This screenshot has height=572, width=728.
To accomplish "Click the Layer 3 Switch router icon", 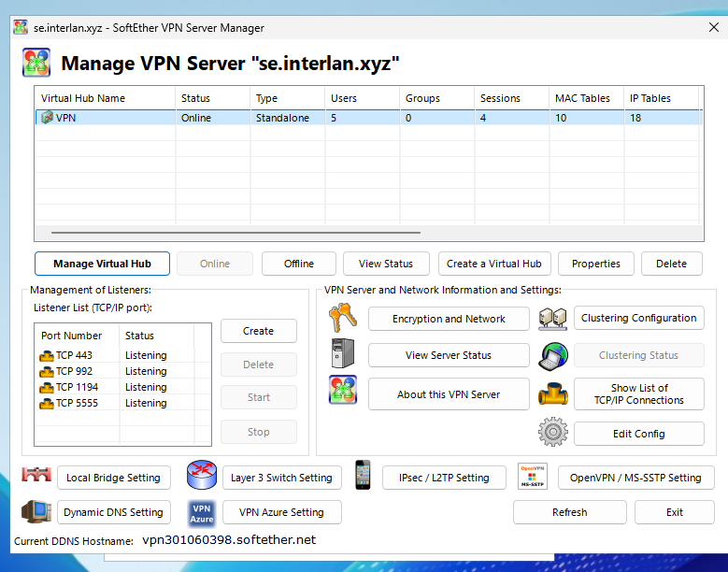I will click(x=202, y=477).
